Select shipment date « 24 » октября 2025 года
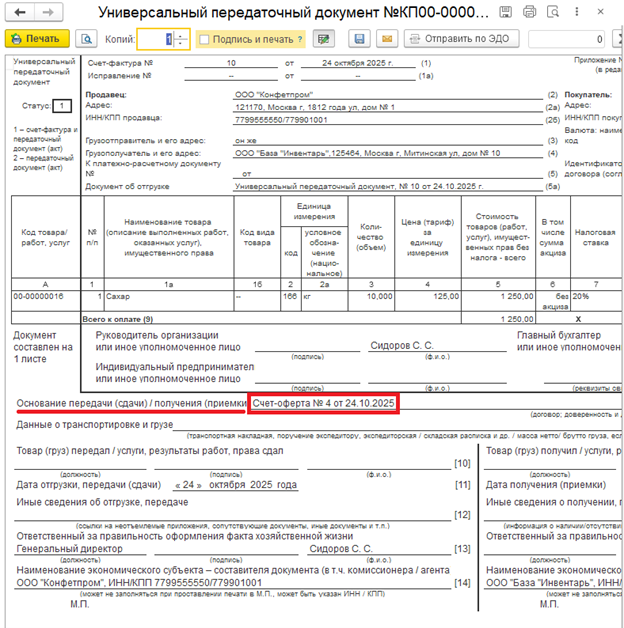This screenshot has height=628, width=624. click(x=236, y=485)
